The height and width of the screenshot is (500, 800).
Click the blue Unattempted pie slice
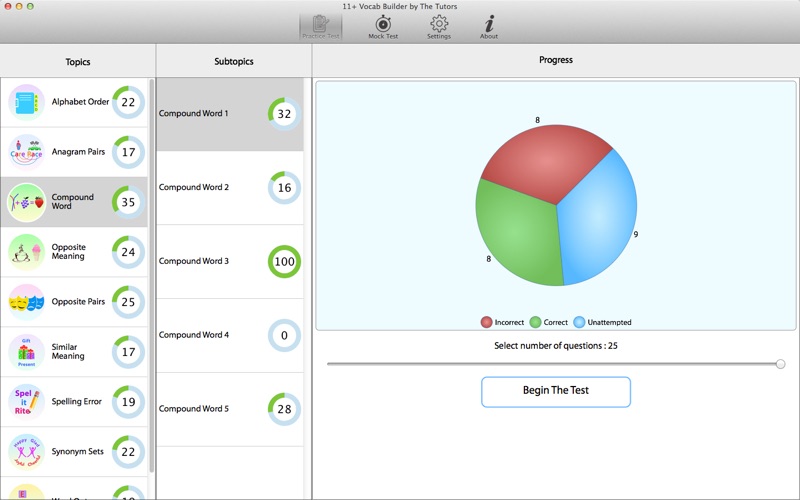(599, 219)
